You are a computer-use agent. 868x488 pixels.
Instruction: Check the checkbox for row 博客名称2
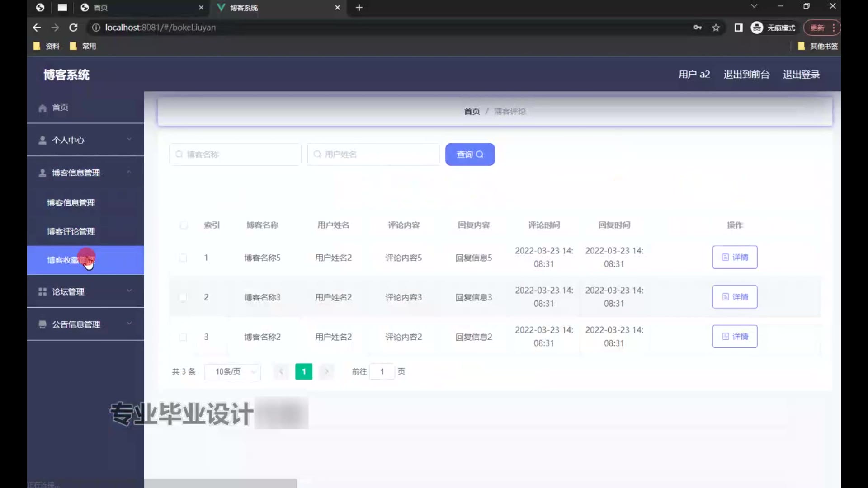tap(183, 337)
